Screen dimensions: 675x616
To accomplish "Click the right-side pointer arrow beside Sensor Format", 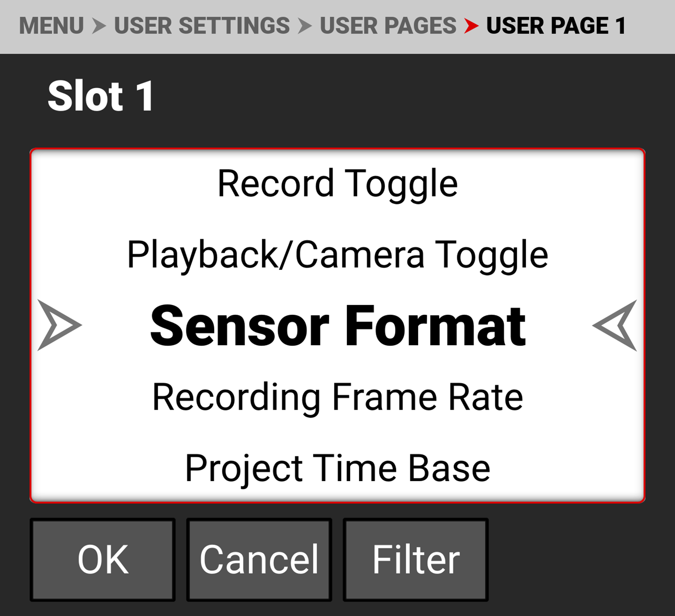I will 616,325.
